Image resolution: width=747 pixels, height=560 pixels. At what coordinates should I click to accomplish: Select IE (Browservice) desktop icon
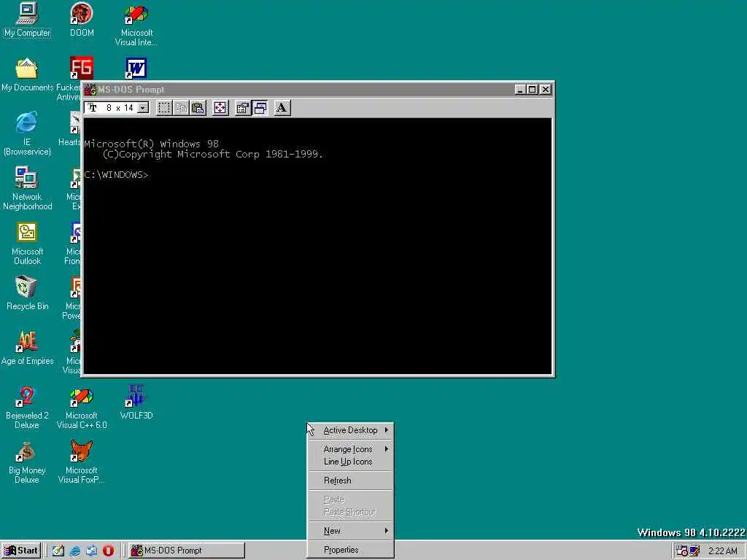click(27, 134)
